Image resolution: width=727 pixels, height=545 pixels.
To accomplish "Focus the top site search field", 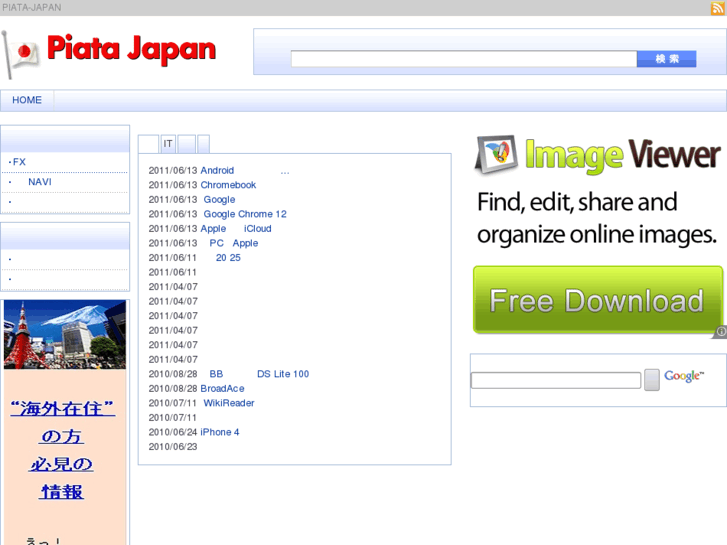I will click(x=464, y=59).
